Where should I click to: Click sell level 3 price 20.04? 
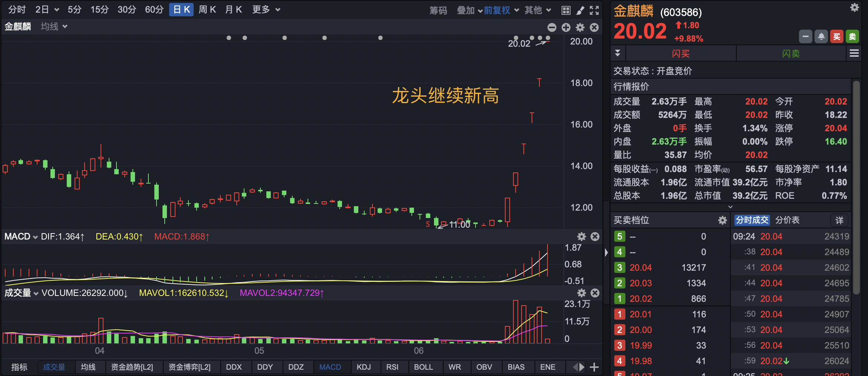pos(641,268)
